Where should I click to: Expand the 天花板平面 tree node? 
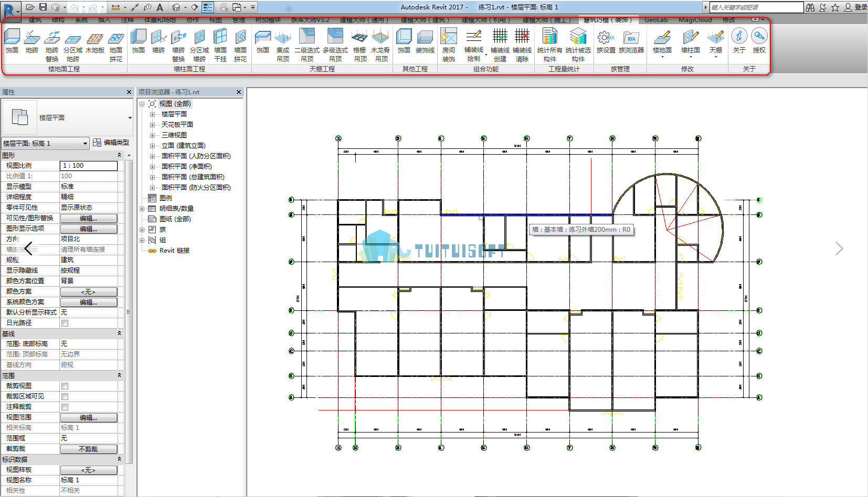click(152, 125)
